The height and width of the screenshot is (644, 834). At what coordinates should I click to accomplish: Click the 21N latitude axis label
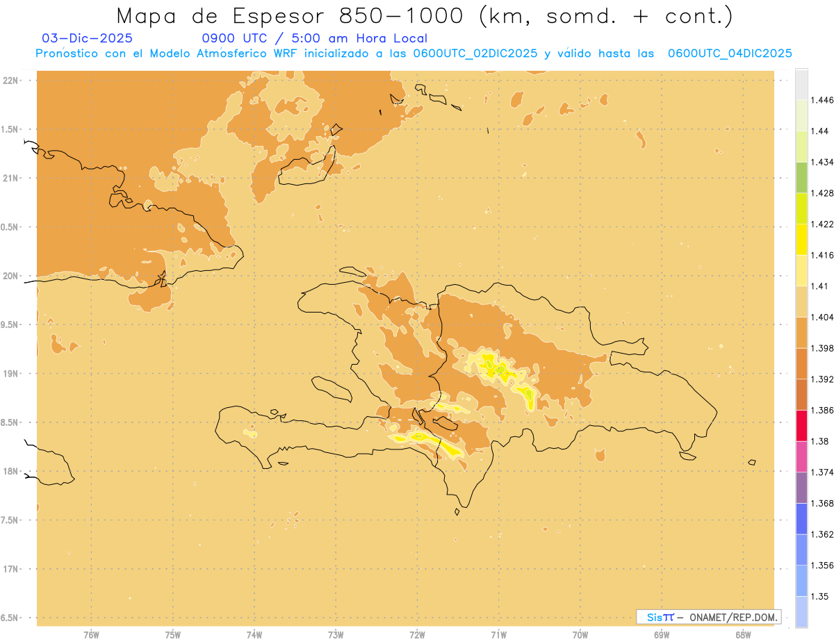10,179
